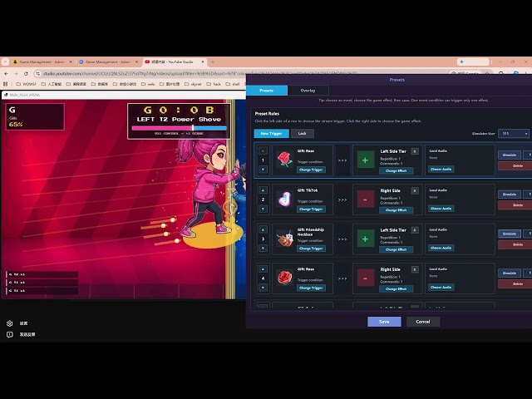Open the send feedback icon in sidebar

(x=9, y=334)
